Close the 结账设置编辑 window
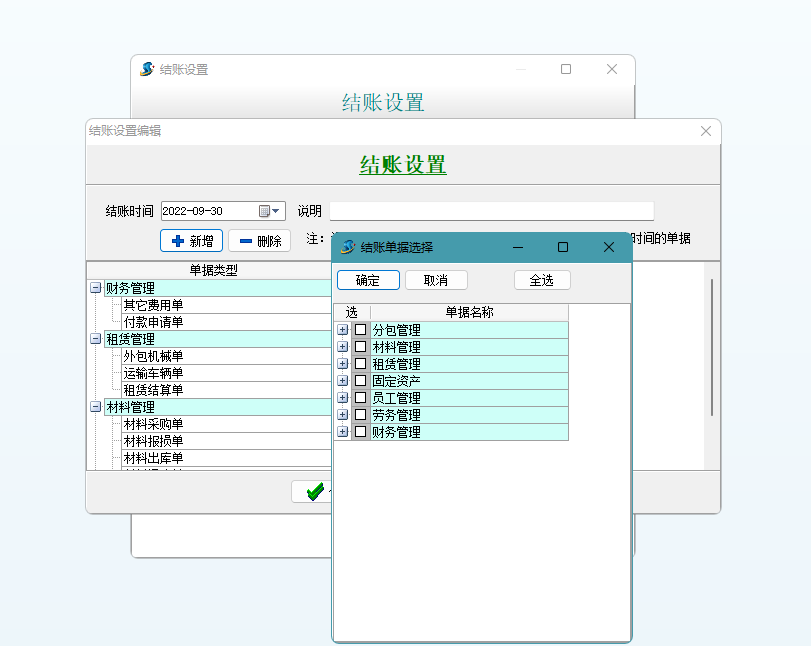This screenshot has height=646, width=811. pyautogui.click(x=705, y=131)
